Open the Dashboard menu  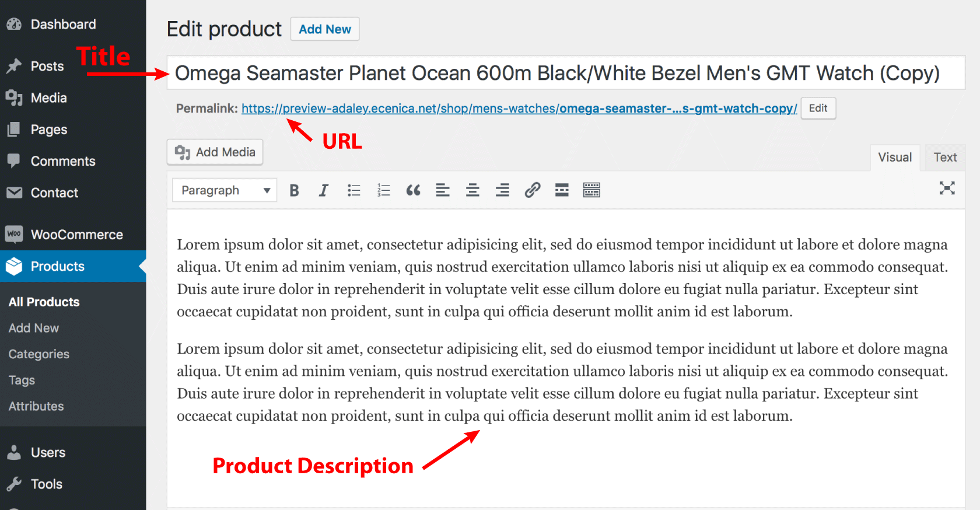click(x=73, y=25)
